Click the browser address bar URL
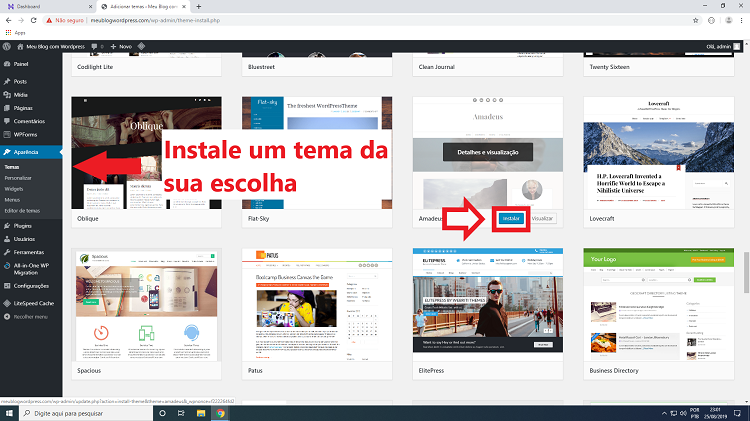The image size is (750, 421). coord(155,21)
